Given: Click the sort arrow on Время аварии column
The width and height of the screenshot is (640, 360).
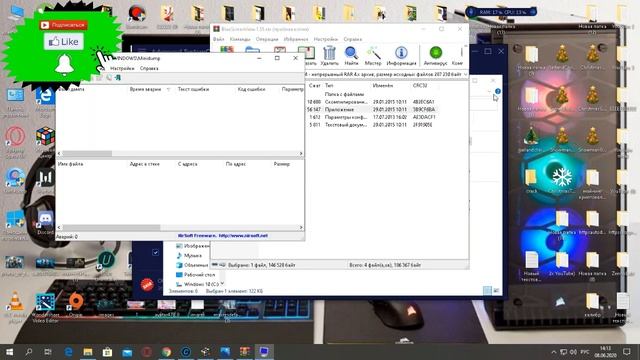Looking at the screenshot, I should click(x=168, y=89).
